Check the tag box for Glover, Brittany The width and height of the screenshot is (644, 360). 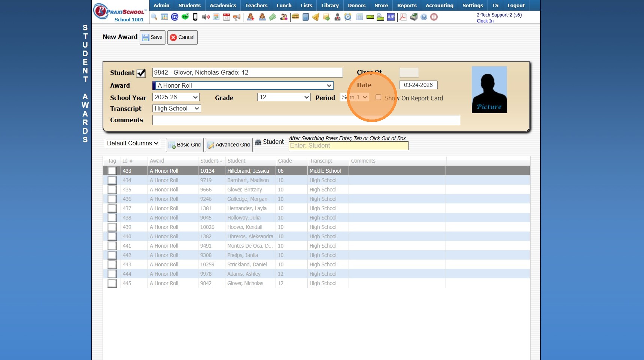[112, 190]
